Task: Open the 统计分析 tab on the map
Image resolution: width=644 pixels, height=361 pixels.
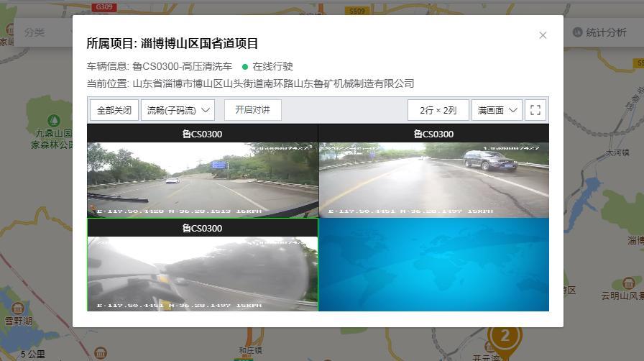Action: coord(605,32)
